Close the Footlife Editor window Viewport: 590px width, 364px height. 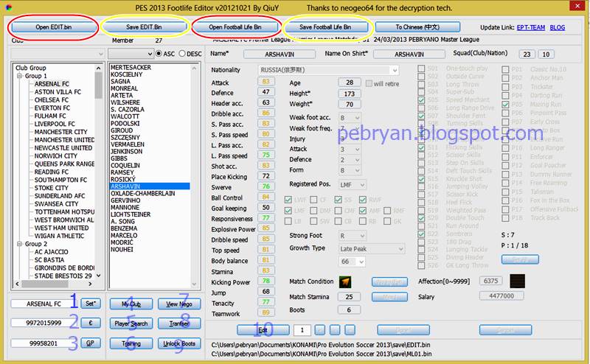point(577,6)
